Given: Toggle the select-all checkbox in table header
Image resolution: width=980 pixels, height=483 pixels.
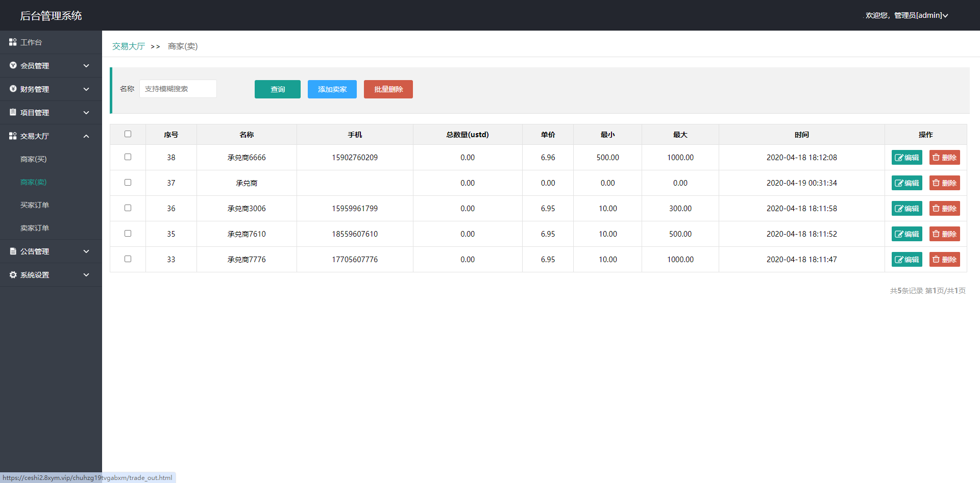Looking at the screenshot, I should coord(128,134).
